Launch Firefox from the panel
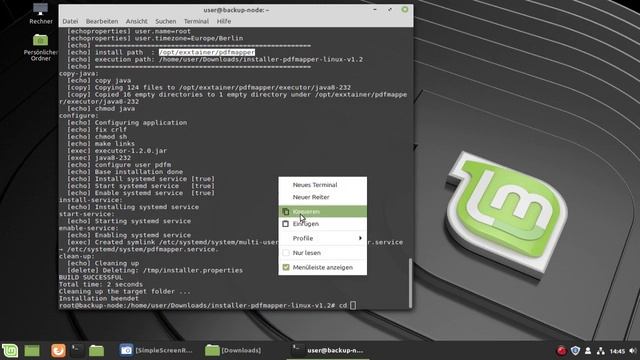This screenshot has height=360, width=640. (x=58, y=350)
